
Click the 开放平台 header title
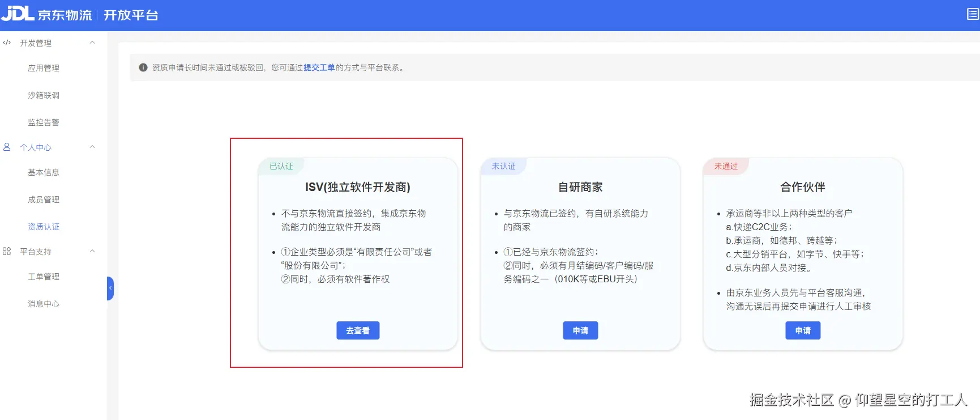tap(131, 15)
